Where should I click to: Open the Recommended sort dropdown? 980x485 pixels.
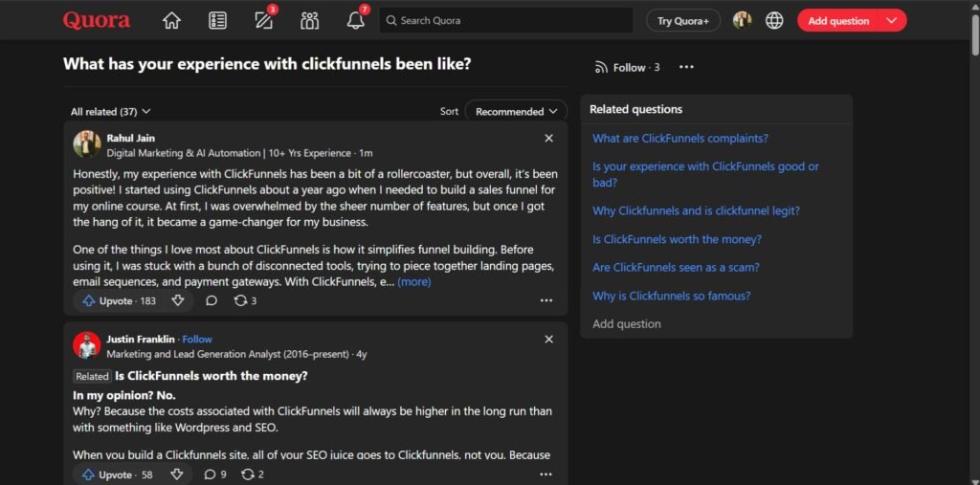pos(516,111)
